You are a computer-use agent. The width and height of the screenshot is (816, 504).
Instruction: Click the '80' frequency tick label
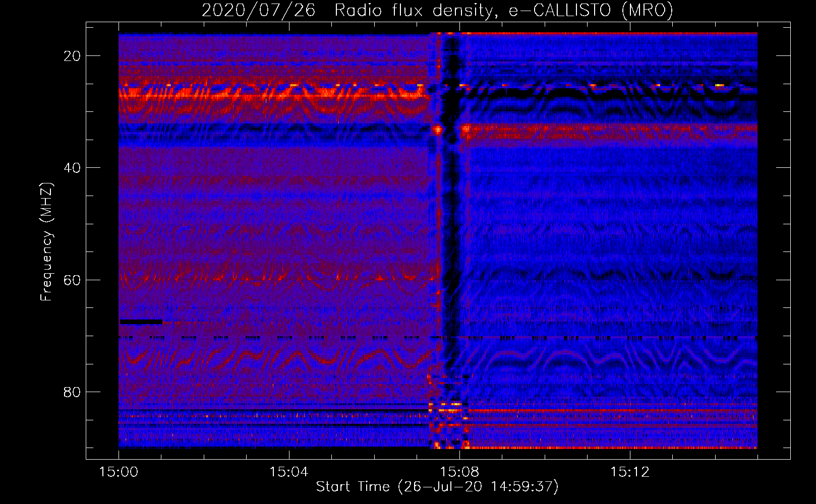[72, 392]
